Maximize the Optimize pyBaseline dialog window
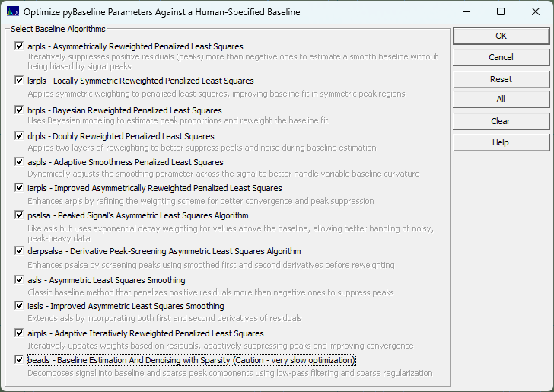The height and width of the screenshot is (392, 554). coord(501,11)
